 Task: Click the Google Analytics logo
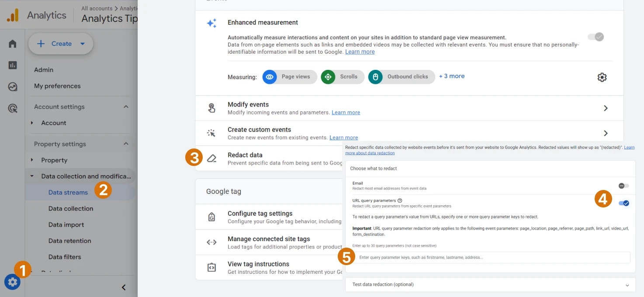(x=13, y=15)
